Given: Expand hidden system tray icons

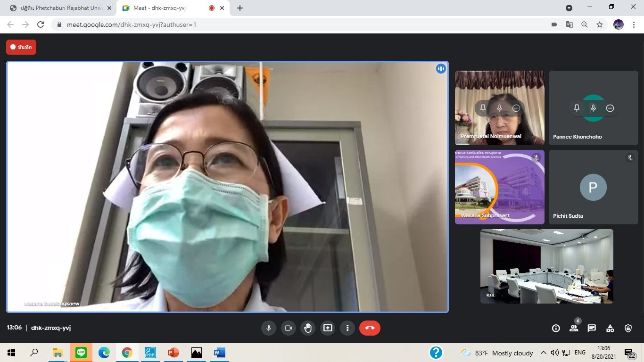Looking at the screenshot, I should (543, 353).
